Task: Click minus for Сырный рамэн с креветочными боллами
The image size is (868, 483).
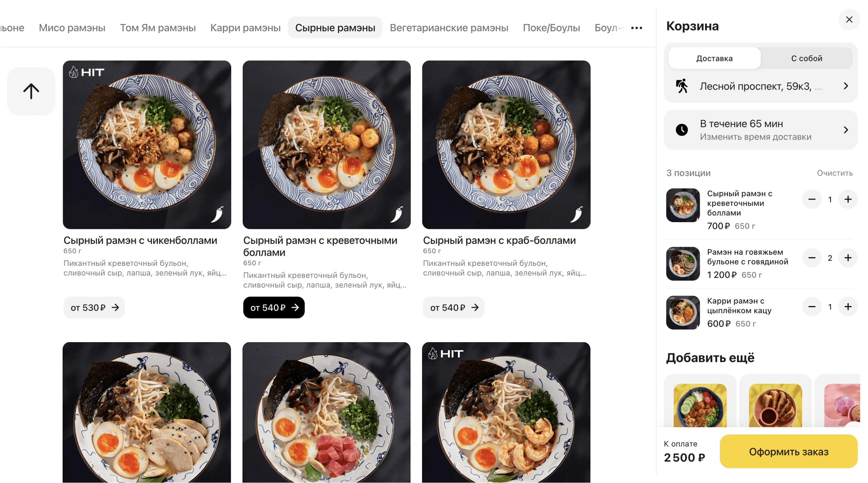Action: click(812, 200)
